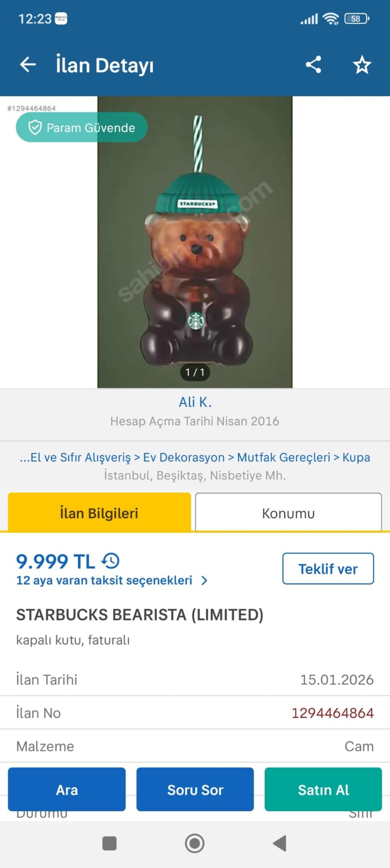View the price history clock icon
390x868 pixels.
coord(110,561)
